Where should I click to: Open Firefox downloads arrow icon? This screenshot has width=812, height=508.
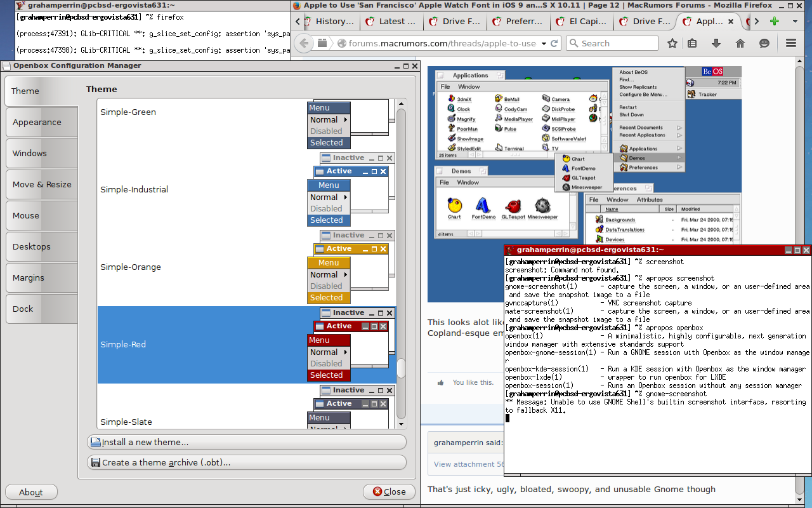[716, 43]
